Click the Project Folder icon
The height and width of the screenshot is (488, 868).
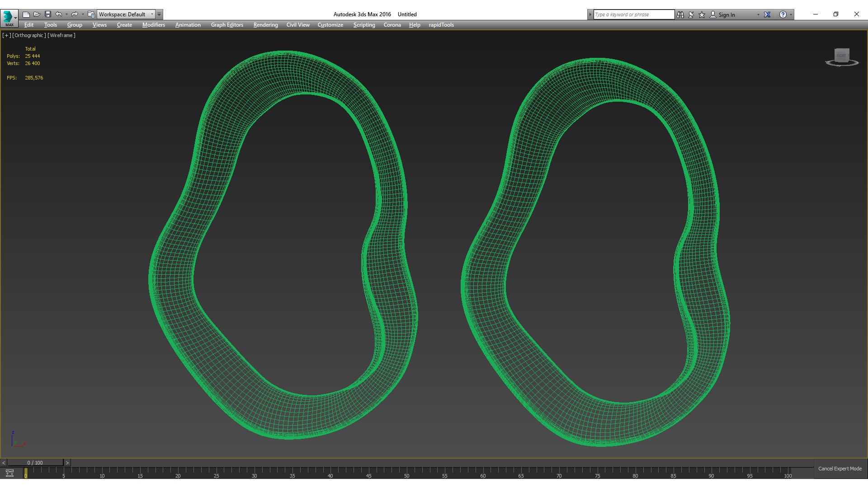91,14
